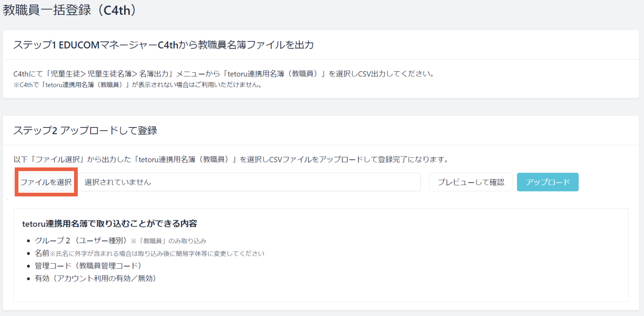This screenshot has height=316, width=644.
Task: Click the 以下「ファイル選択」から出力した instruction text
Action: [x=231, y=160]
